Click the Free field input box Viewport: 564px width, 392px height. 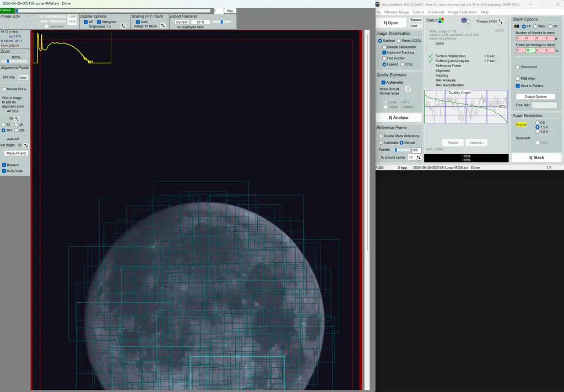(544, 105)
